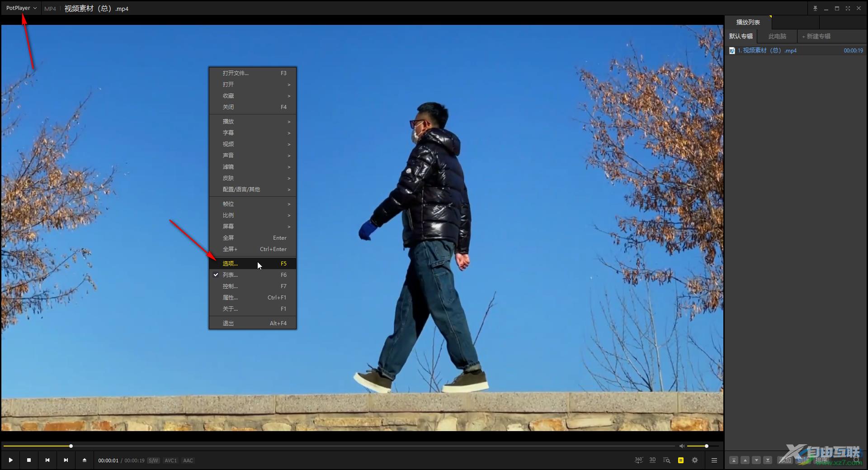Open the 此电脑 tab
This screenshot has height=470, width=868.
pyautogui.click(x=778, y=36)
